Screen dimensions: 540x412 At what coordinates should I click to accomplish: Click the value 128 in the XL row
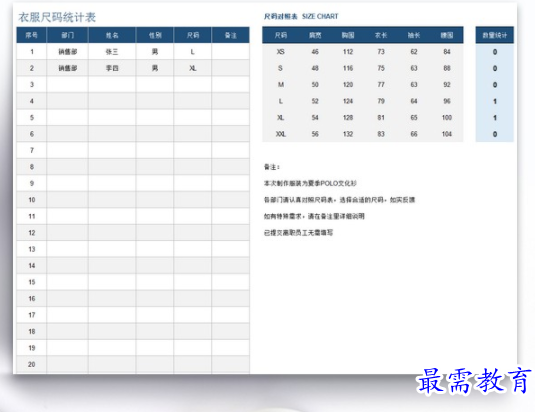(x=348, y=117)
